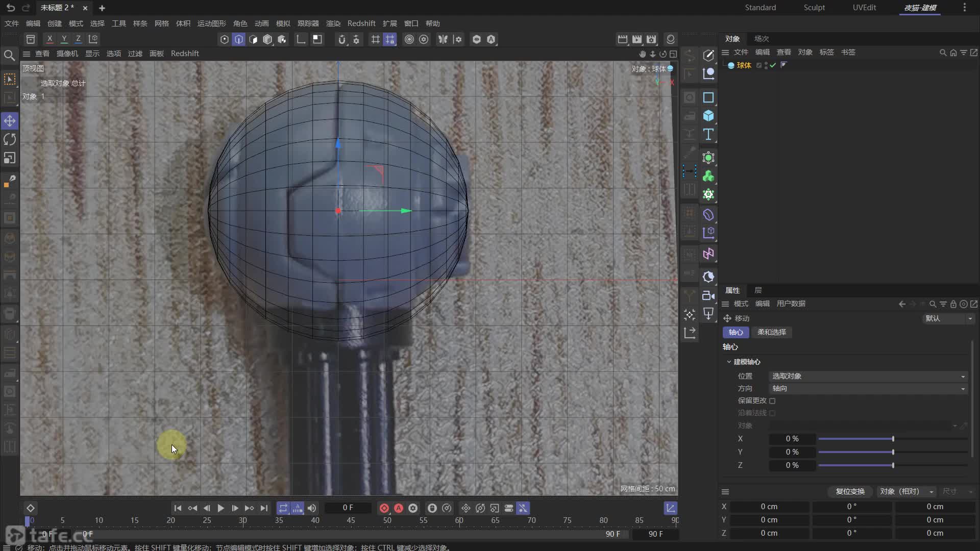Click the undo arrow icon
Screen dimensions: 980x551
coord(11,8)
